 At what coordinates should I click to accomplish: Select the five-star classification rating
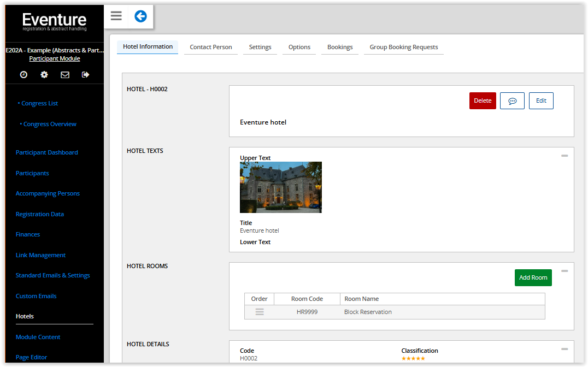point(413,359)
